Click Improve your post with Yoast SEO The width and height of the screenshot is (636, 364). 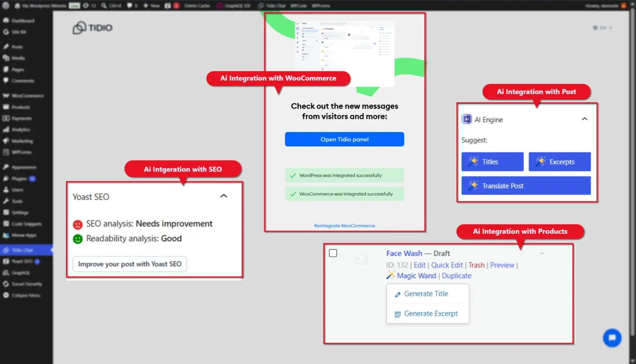pos(130,264)
